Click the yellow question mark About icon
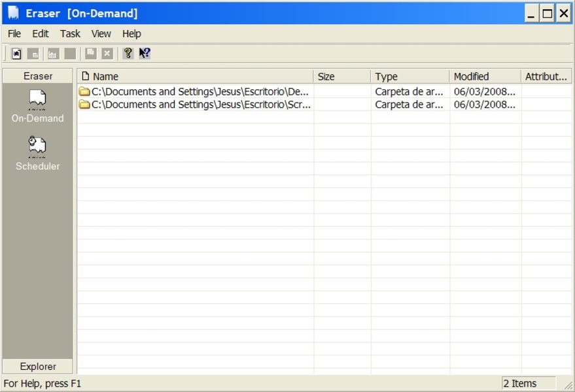This screenshot has width=575, height=392. [x=128, y=54]
